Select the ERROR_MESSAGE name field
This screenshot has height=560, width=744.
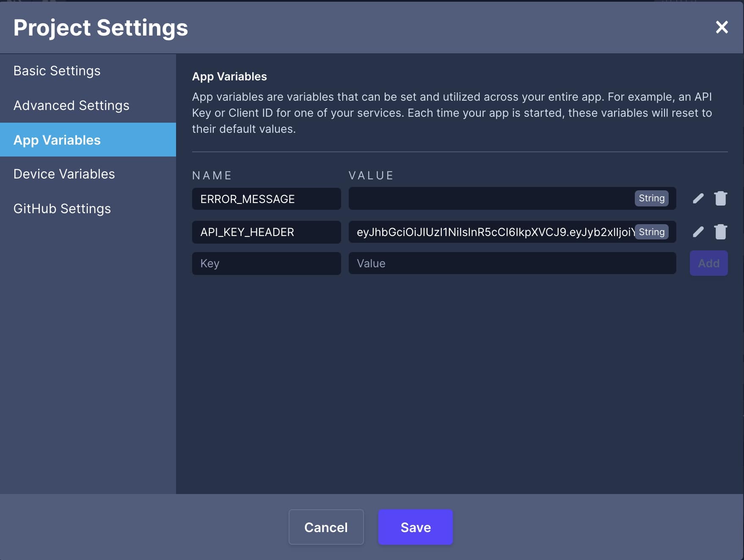point(267,199)
